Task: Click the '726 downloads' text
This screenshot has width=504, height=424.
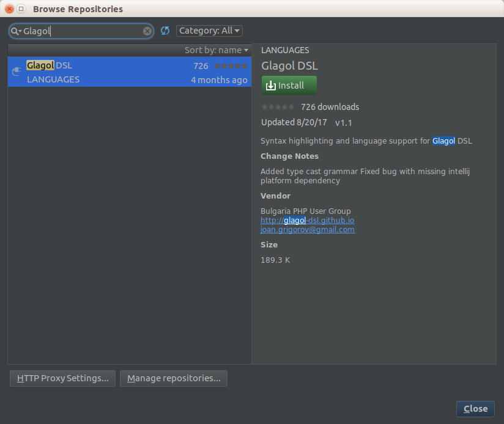Action: 330,107
